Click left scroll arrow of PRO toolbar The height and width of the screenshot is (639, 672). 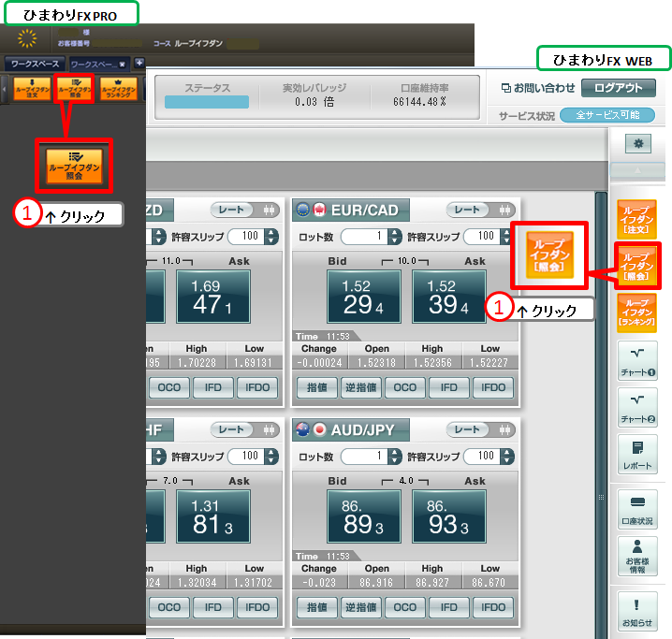click(x=5, y=89)
